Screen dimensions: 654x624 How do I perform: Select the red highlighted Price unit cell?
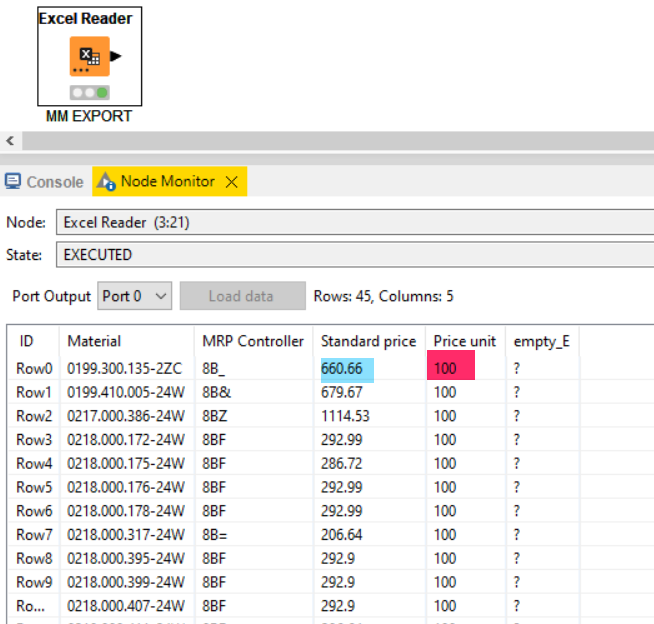click(x=450, y=368)
